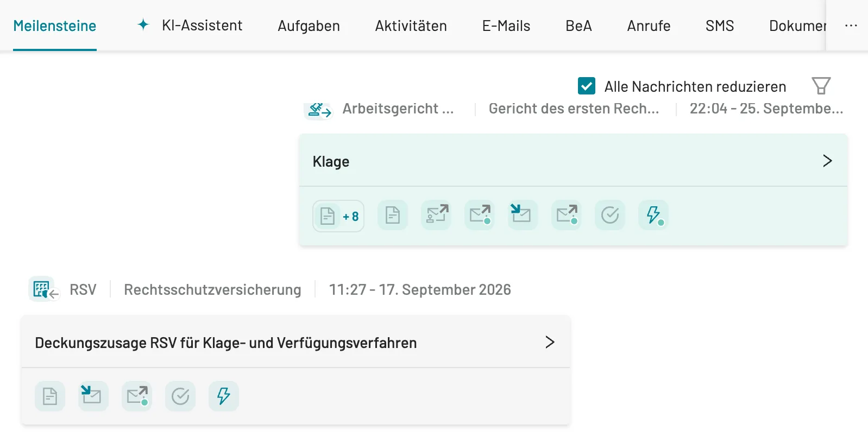
Task: Click the single document icon beside +8
Action: [x=393, y=216]
